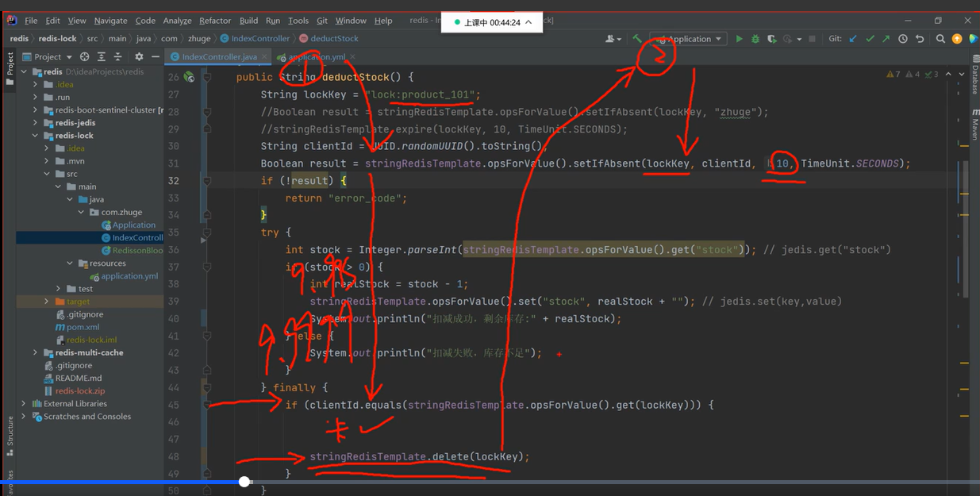
Task: Open the Application run configuration dropdown
Action: pyautogui.click(x=689, y=39)
